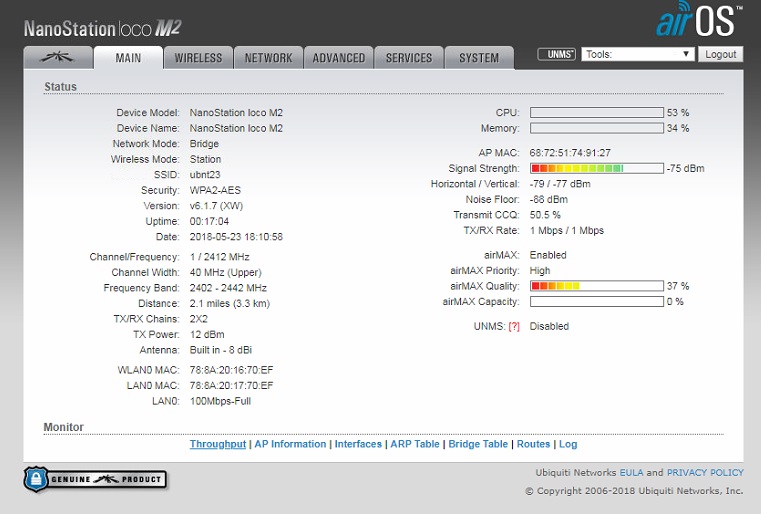The image size is (761, 514).
Task: Open the Log link
Action: pos(568,444)
